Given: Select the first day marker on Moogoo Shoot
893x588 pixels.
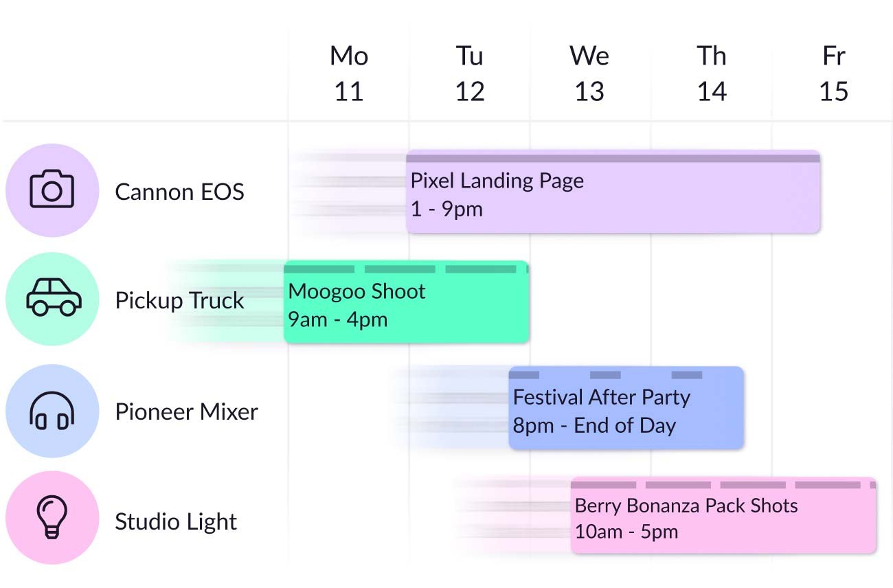Looking at the screenshot, I should click(320, 268).
